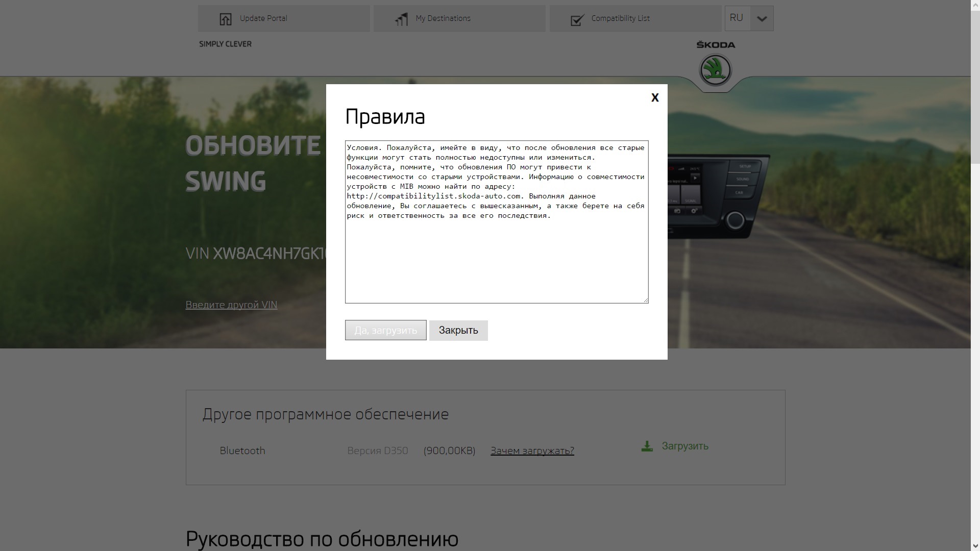Click the Update Portal home icon

point(225,19)
